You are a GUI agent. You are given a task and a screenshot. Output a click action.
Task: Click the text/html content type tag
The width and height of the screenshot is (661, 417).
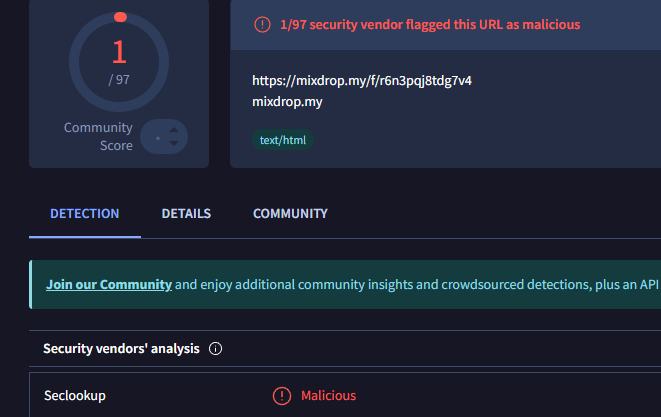pyautogui.click(x=283, y=140)
